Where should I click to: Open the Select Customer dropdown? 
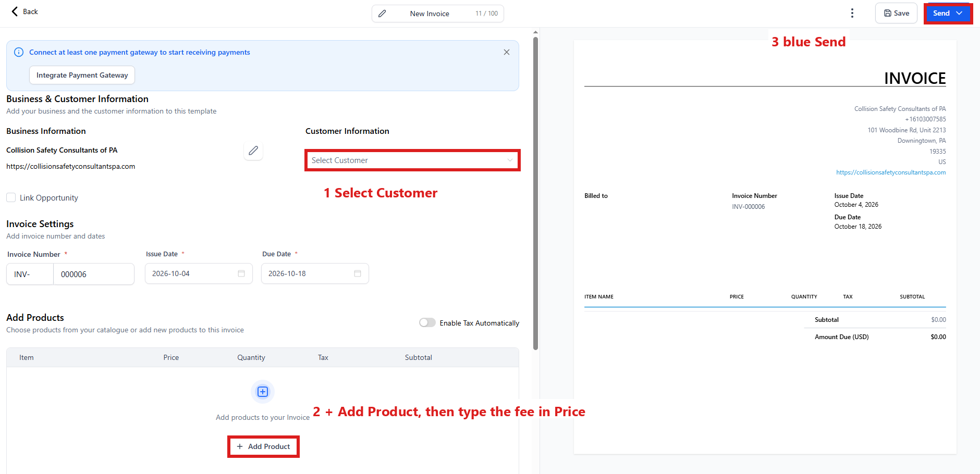coord(412,160)
